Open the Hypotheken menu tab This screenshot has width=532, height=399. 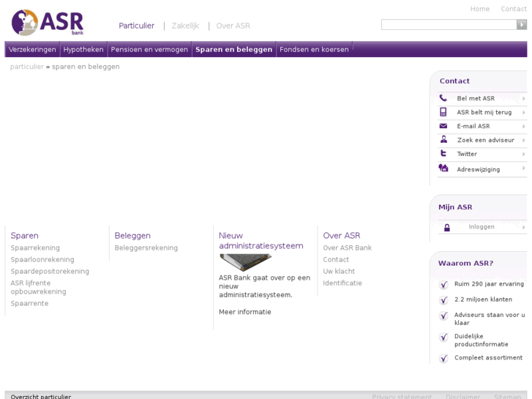click(x=83, y=50)
